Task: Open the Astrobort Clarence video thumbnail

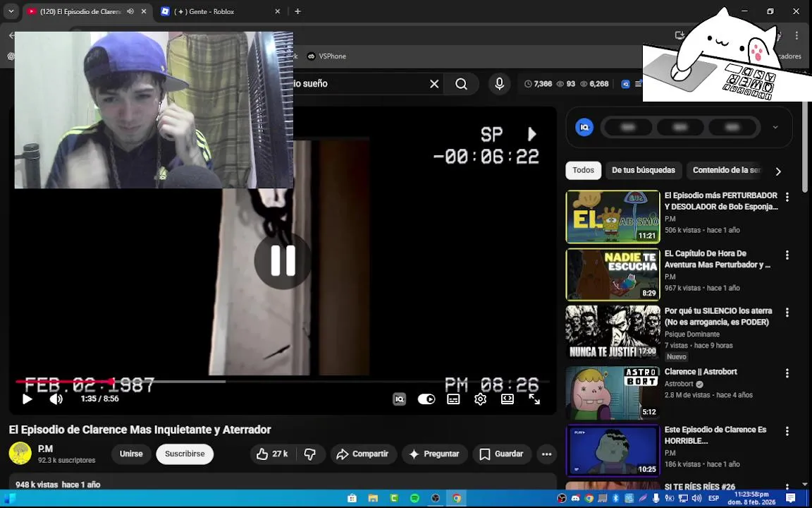Action: (x=613, y=393)
